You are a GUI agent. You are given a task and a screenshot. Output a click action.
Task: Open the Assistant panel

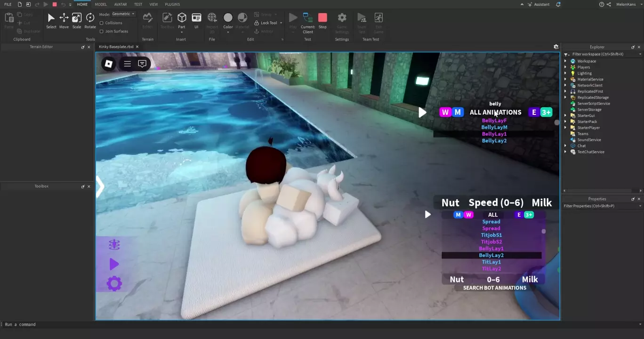tap(539, 4)
